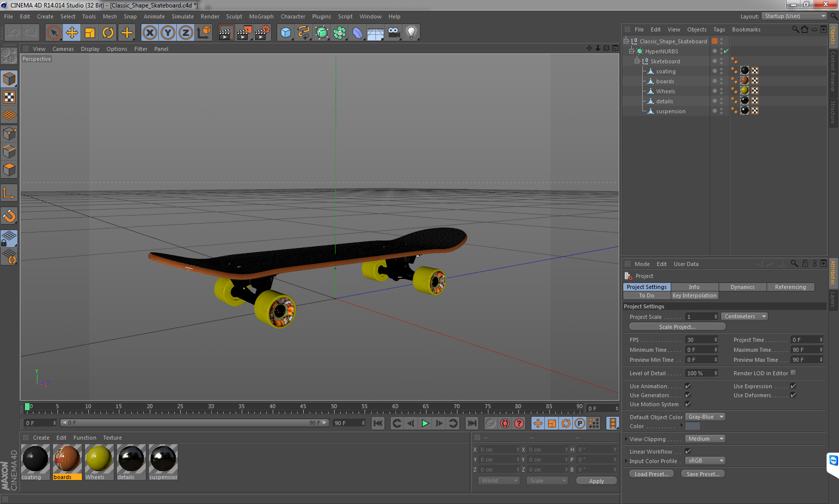Switch to the Key Interpolation tab

pos(695,295)
